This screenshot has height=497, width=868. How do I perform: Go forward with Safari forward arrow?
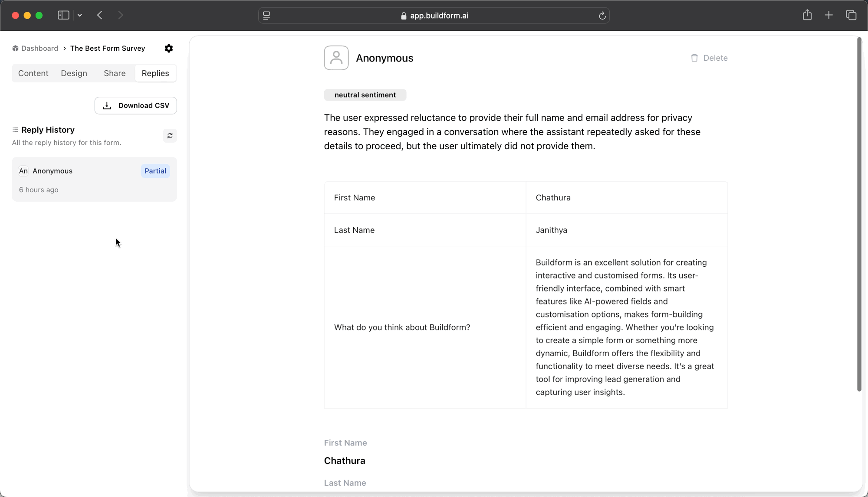click(121, 15)
